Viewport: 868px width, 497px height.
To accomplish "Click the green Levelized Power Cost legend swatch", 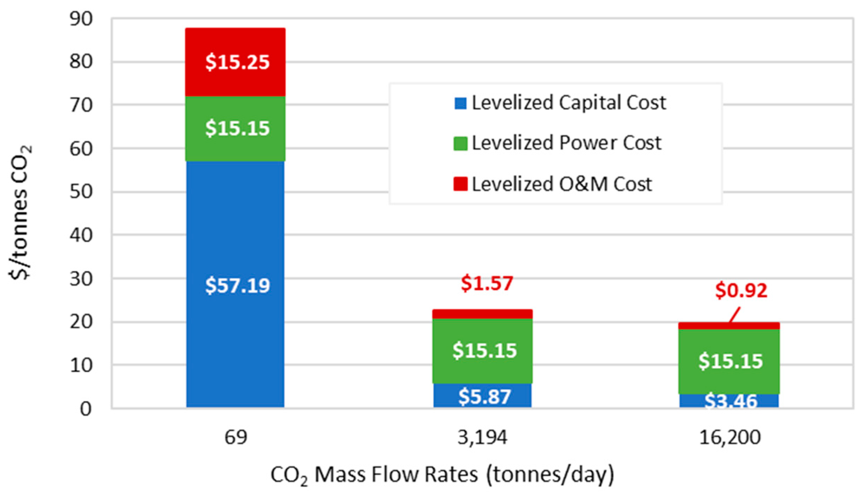I will [460, 143].
